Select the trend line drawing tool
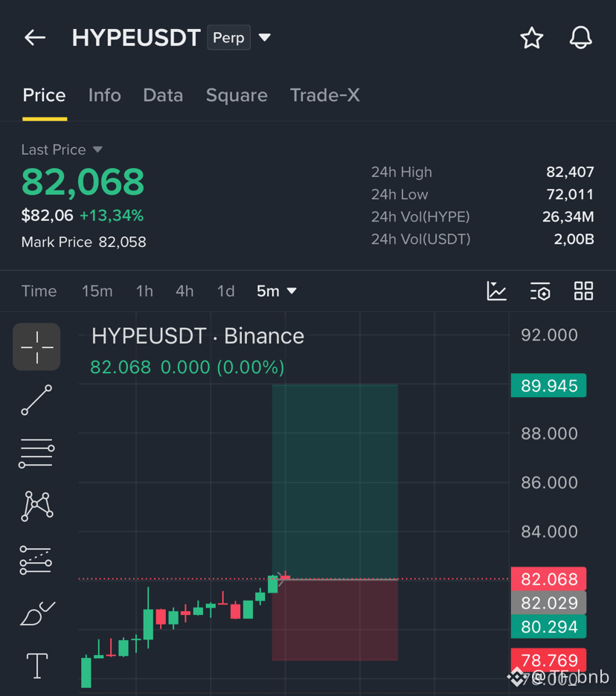 36,400
